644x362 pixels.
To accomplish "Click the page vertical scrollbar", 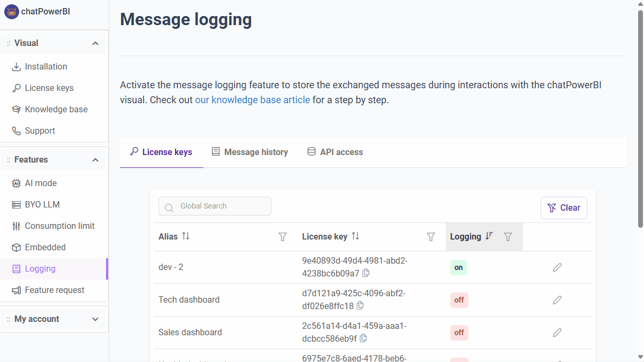I will (640, 119).
